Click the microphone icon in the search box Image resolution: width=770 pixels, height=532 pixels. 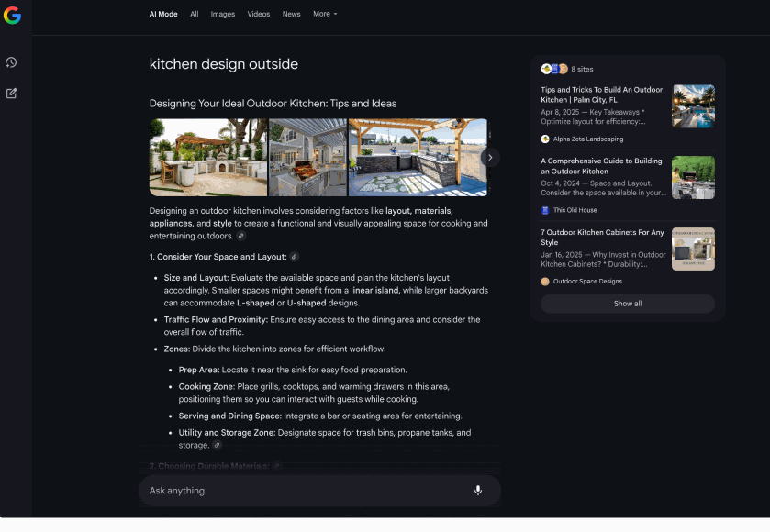[x=477, y=491]
